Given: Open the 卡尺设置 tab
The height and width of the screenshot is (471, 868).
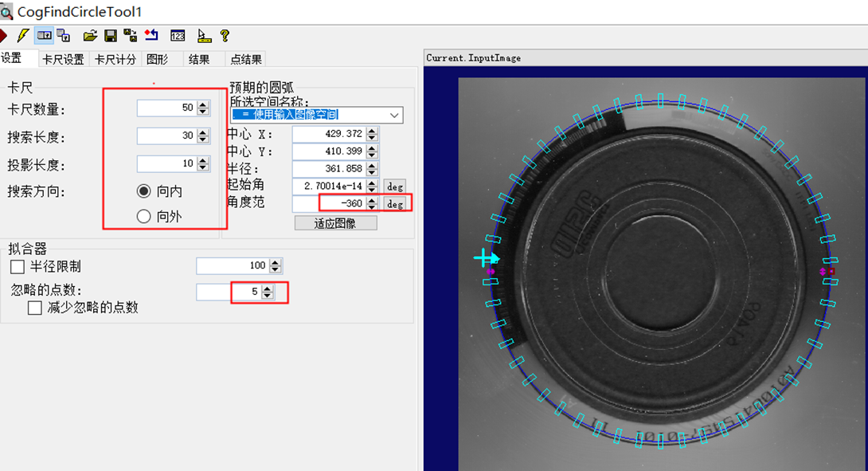Looking at the screenshot, I should pyautogui.click(x=63, y=59).
